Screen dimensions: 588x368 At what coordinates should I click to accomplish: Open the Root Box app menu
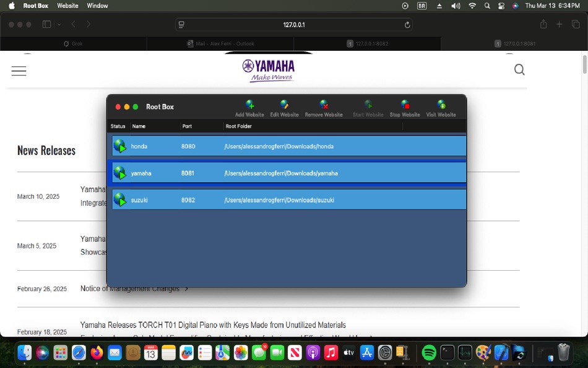pos(36,6)
